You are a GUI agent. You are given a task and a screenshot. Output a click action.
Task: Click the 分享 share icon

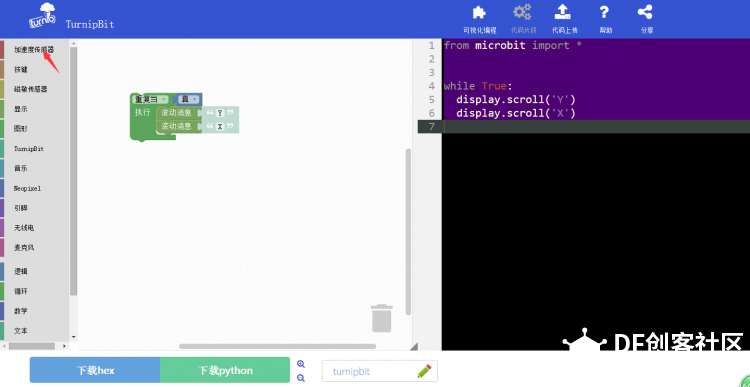pos(645,12)
